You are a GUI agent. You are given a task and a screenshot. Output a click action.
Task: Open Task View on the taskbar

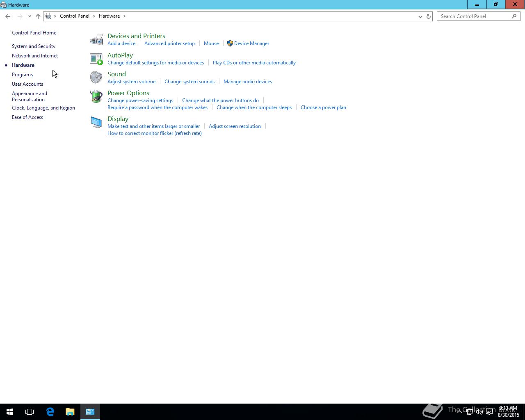click(x=30, y=412)
